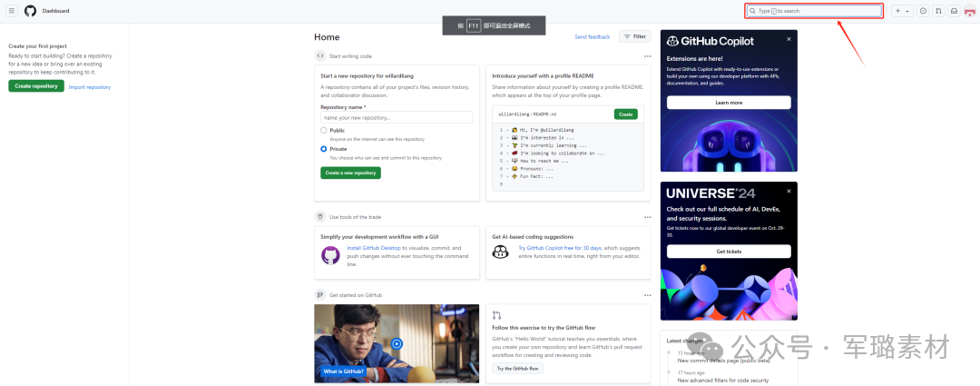980x386 pixels.
Task: Select the Public radio button
Action: 324,130
